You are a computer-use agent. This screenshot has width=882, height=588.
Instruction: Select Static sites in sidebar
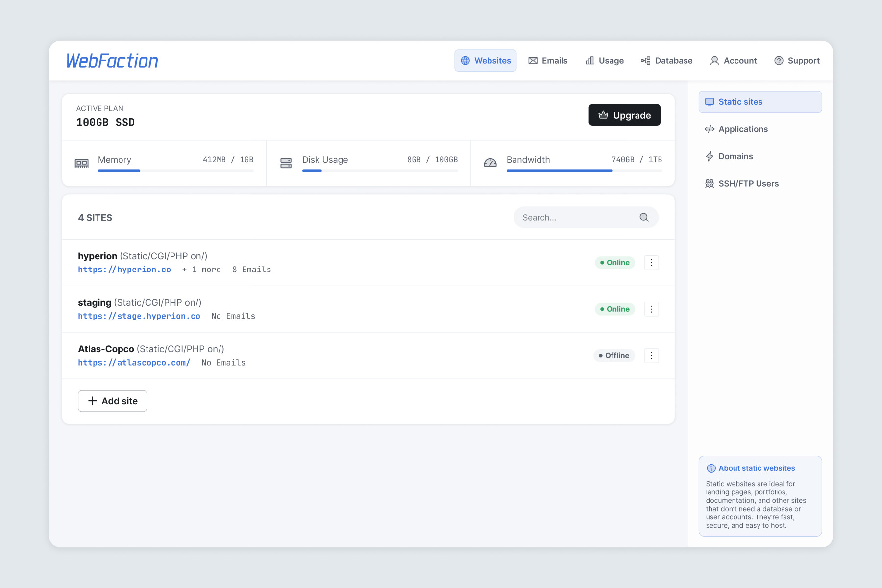click(x=760, y=102)
